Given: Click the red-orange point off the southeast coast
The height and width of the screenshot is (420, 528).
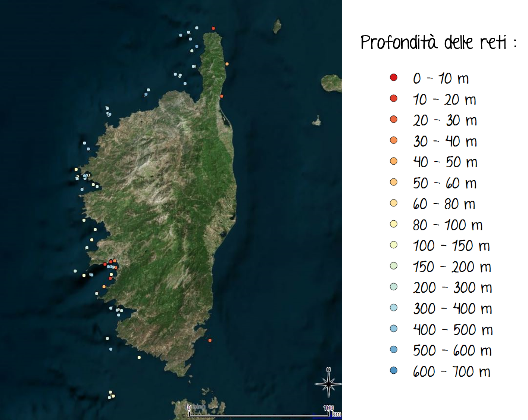Looking at the screenshot, I should 210,340.
